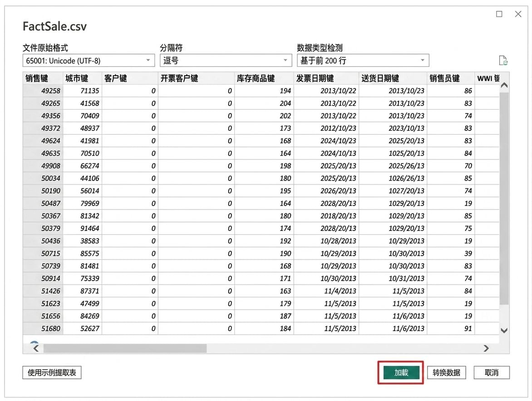Select the 城市键 column header
This screenshot has width=532, height=401.
[x=83, y=78]
